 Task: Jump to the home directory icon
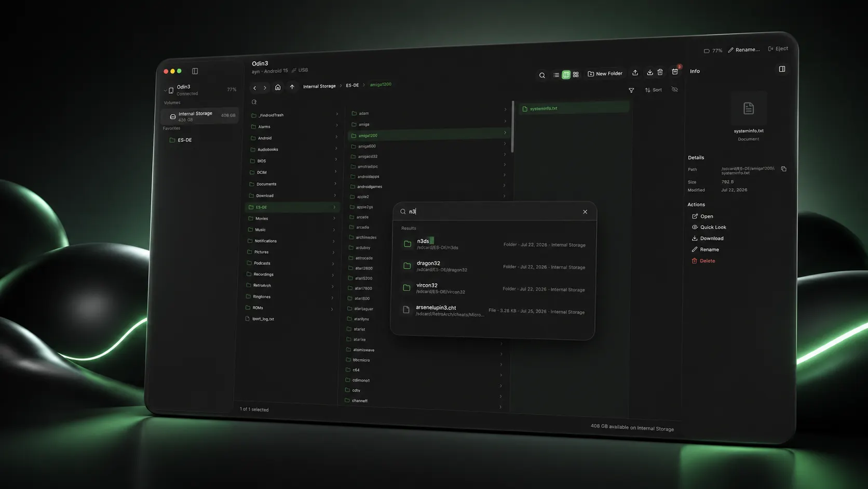pyautogui.click(x=278, y=87)
